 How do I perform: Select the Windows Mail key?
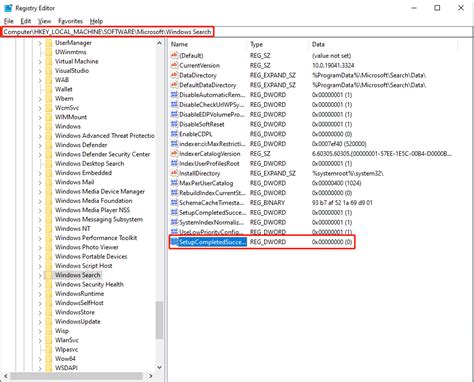74,182
